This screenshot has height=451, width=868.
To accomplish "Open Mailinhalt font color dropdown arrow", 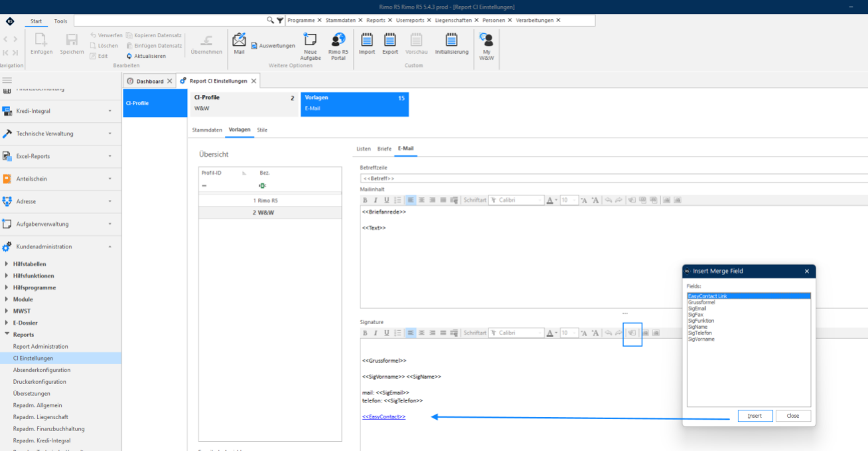I will tap(556, 200).
